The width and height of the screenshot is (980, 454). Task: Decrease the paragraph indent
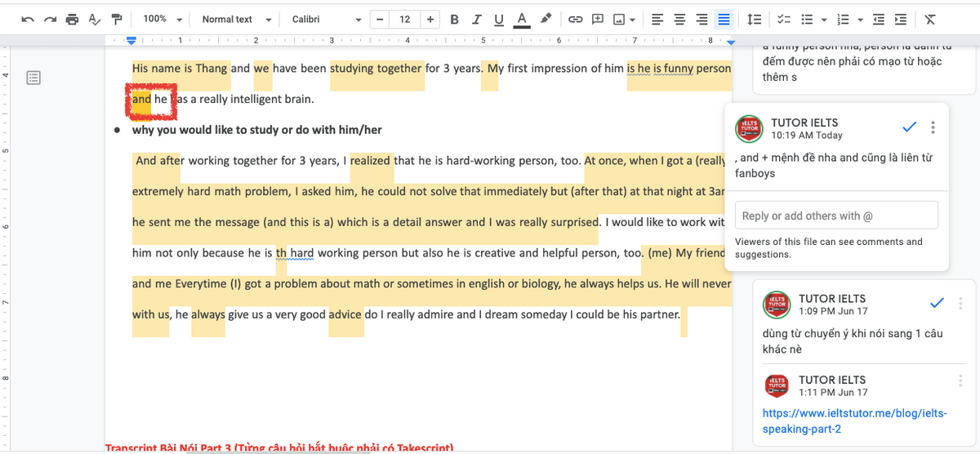[879, 19]
